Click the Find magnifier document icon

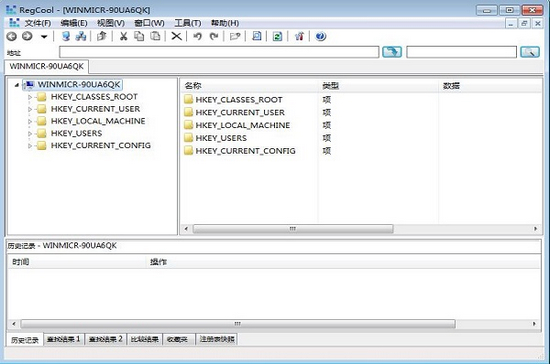257,36
